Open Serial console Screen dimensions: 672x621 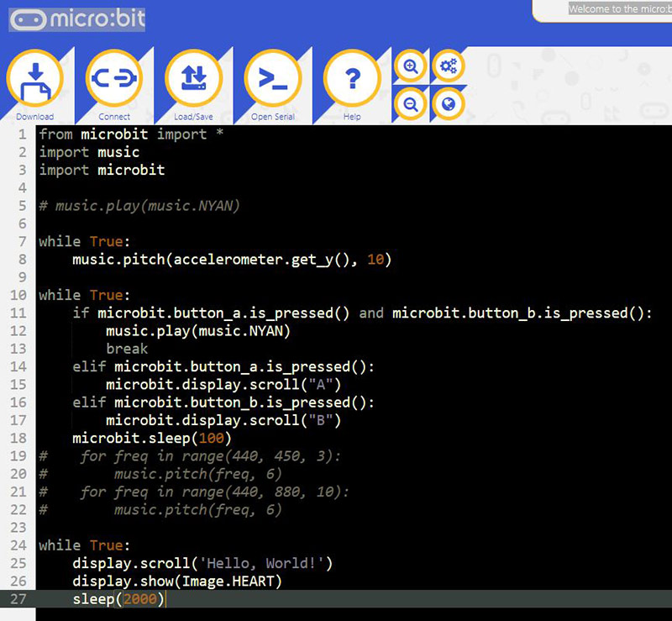[x=272, y=80]
